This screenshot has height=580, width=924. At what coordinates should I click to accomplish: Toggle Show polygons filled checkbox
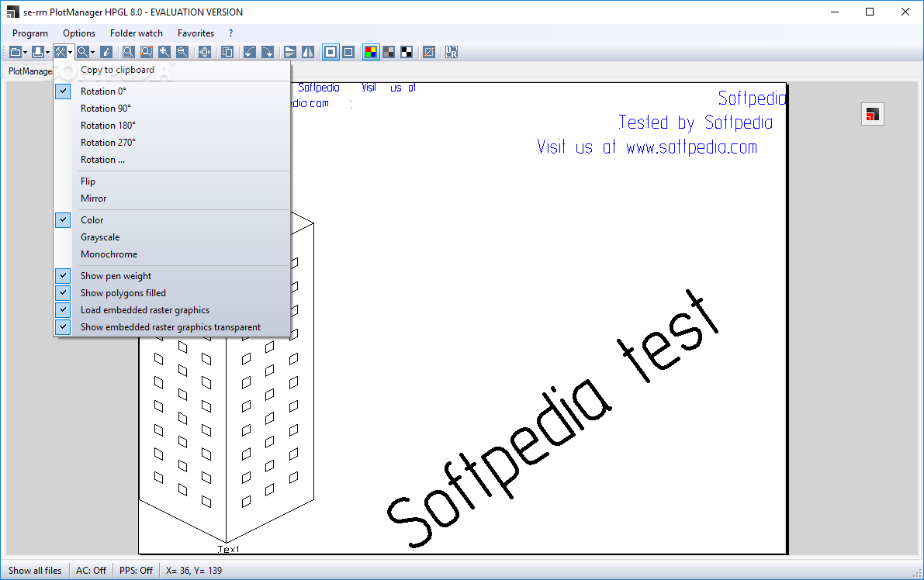[x=172, y=293]
